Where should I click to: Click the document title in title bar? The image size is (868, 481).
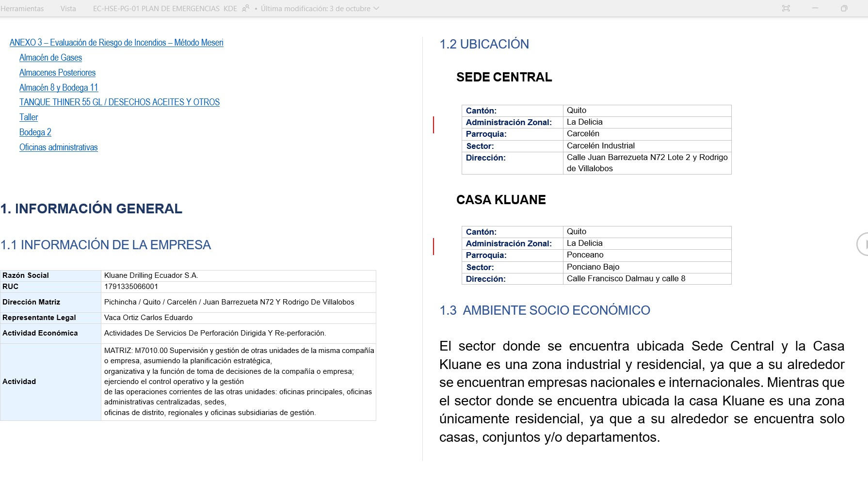[165, 9]
